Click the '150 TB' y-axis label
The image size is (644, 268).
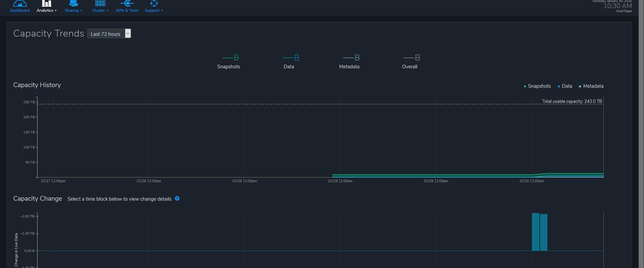[29, 132]
